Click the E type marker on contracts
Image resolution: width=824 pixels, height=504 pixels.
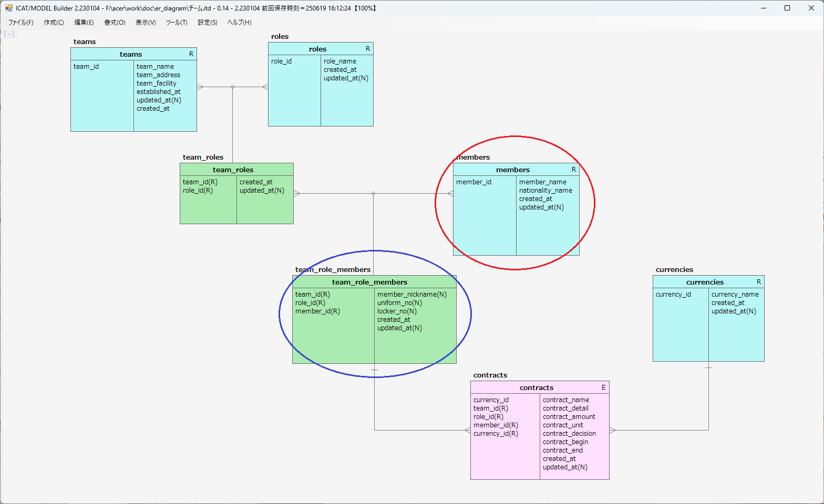(x=603, y=387)
